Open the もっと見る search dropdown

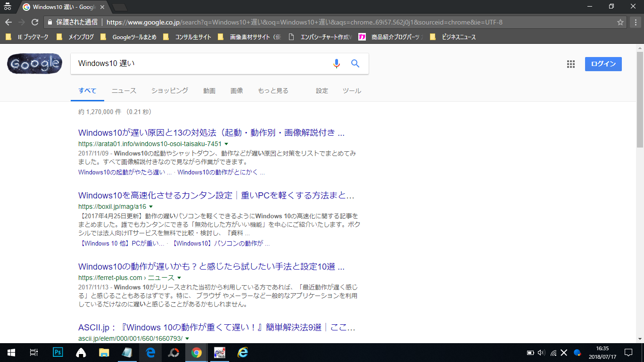(273, 90)
